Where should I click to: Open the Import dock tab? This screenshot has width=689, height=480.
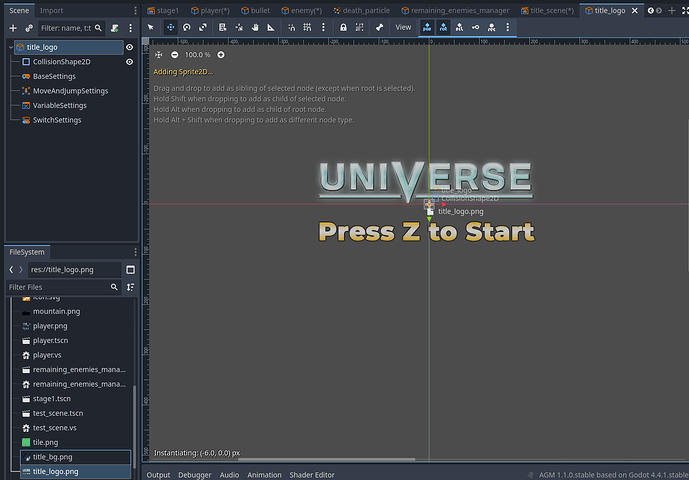(51, 11)
